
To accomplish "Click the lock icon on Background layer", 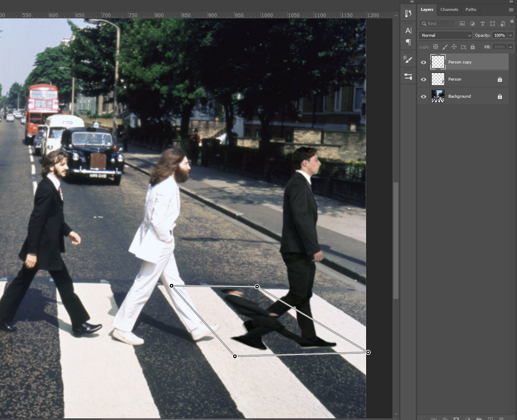I will pyautogui.click(x=500, y=96).
